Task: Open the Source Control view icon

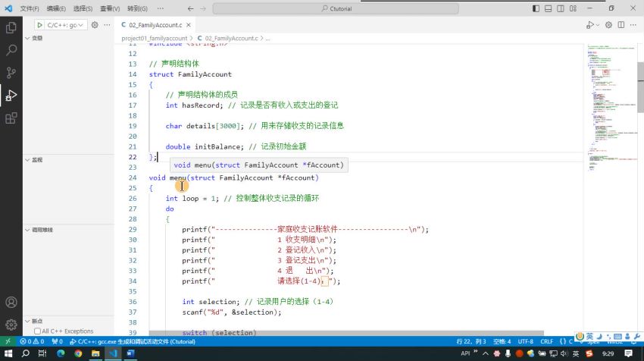Action: point(11,73)
